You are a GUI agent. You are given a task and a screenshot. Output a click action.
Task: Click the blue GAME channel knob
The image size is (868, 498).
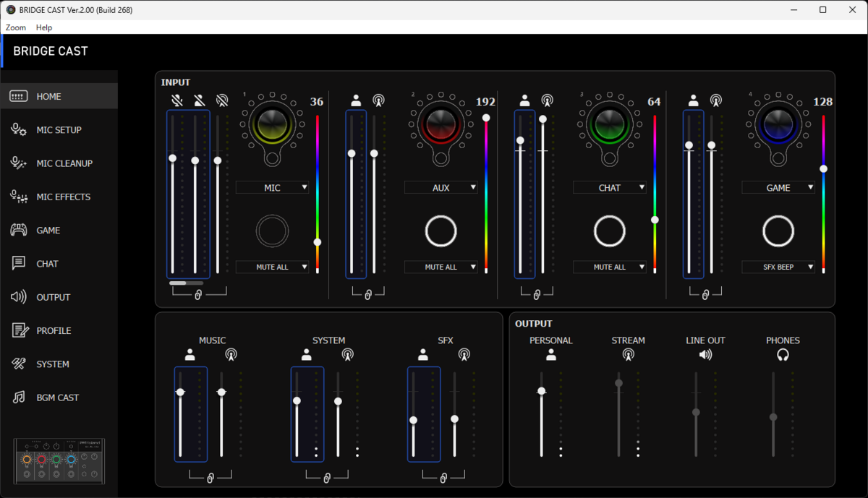click(x=778, y=124)
